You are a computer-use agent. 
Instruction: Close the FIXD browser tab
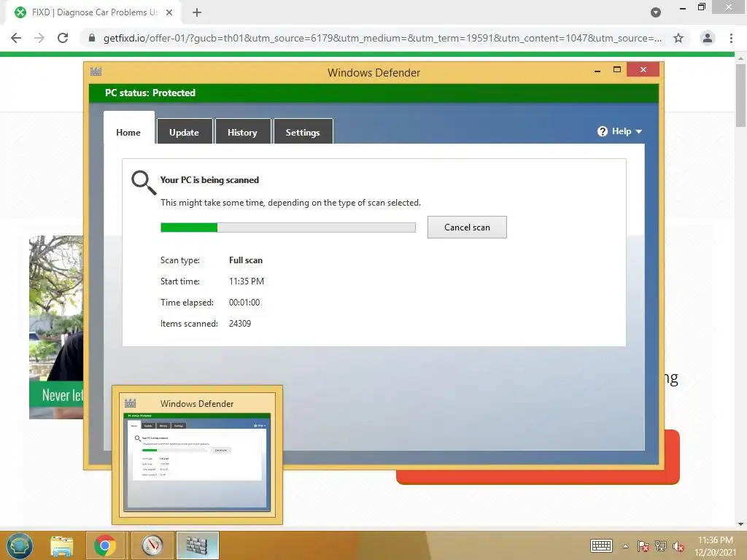coord(169,12)
